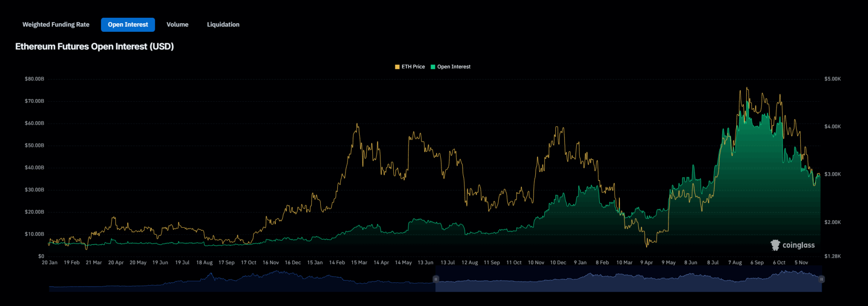Open the Volume tab

click(177, 25)
